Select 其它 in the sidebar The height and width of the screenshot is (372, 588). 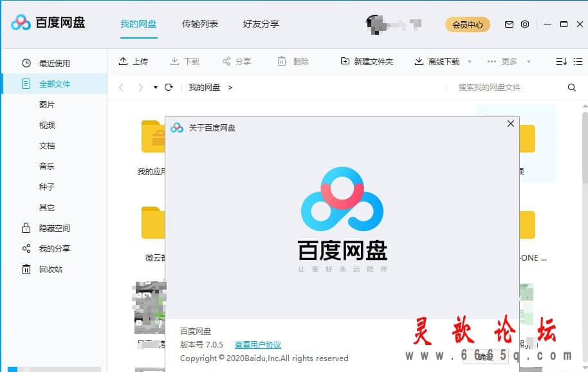pyautogui.click(x=47, y=207)
